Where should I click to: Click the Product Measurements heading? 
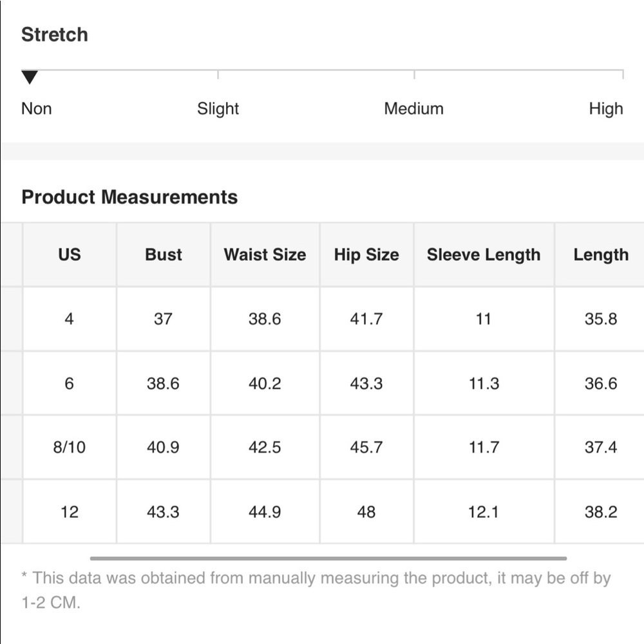[129, 197]
